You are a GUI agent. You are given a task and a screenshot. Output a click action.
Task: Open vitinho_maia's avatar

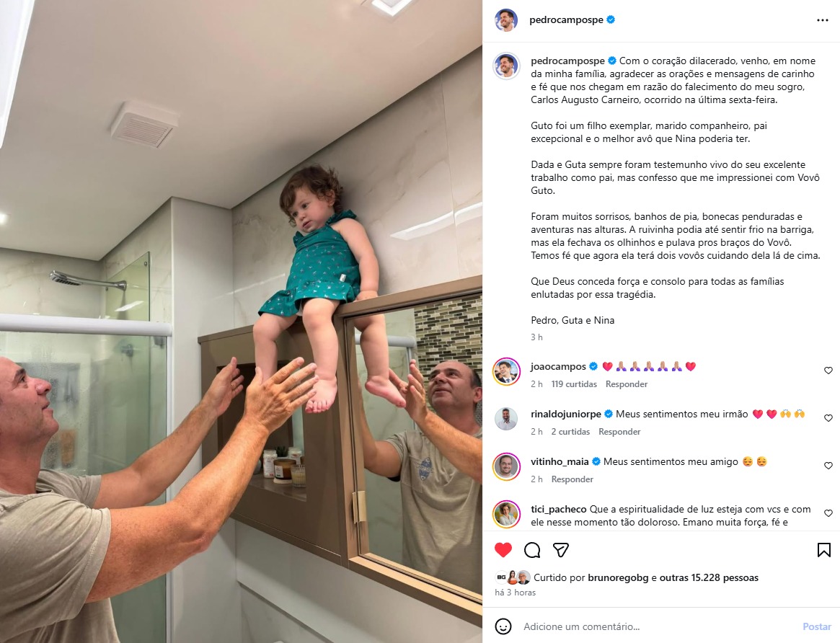[506, 467]
